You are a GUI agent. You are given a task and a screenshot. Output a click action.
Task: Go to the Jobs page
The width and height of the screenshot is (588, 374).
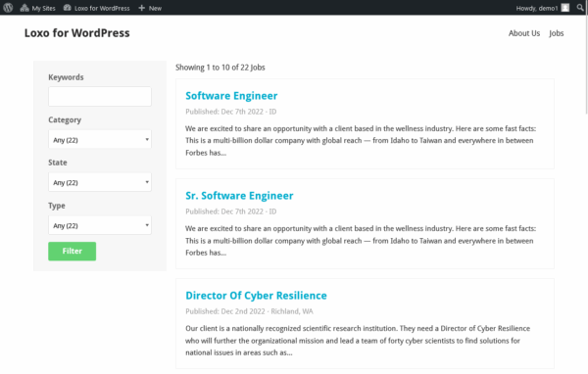[556, 33]
